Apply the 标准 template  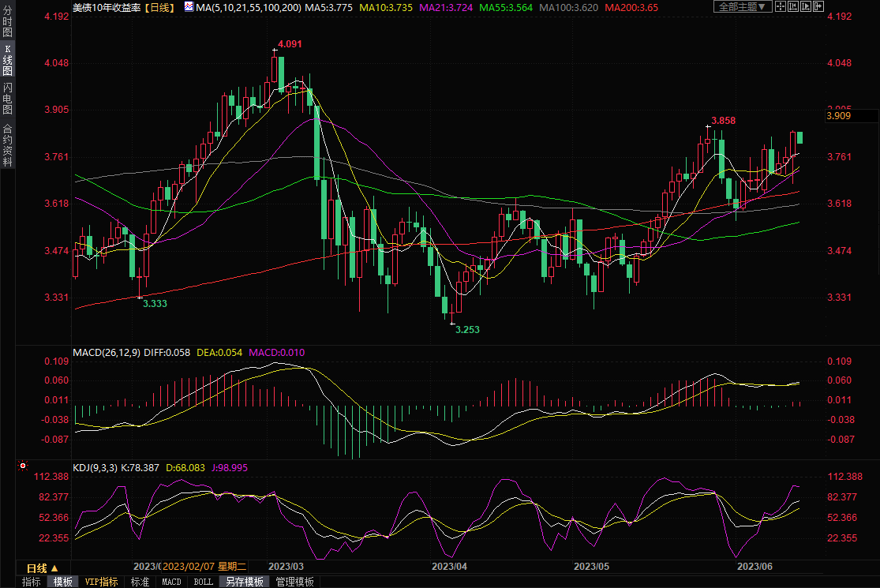click(140, 582)
